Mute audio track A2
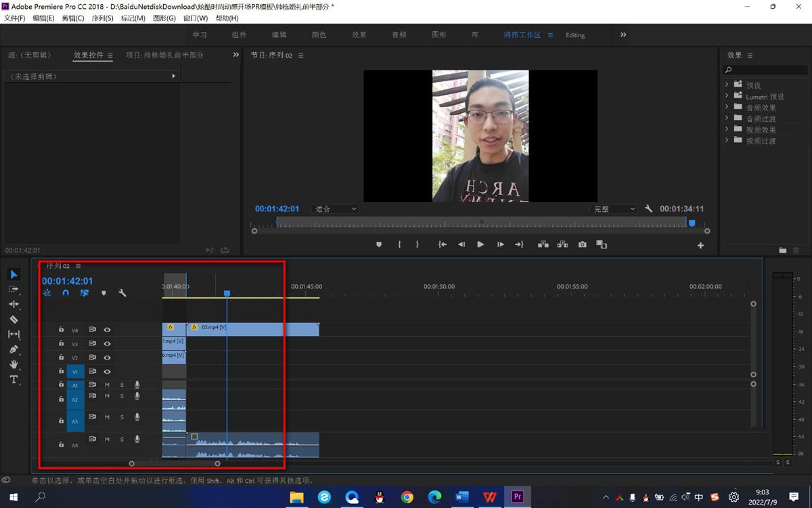The image size is (812, 508). pos(107,396)
